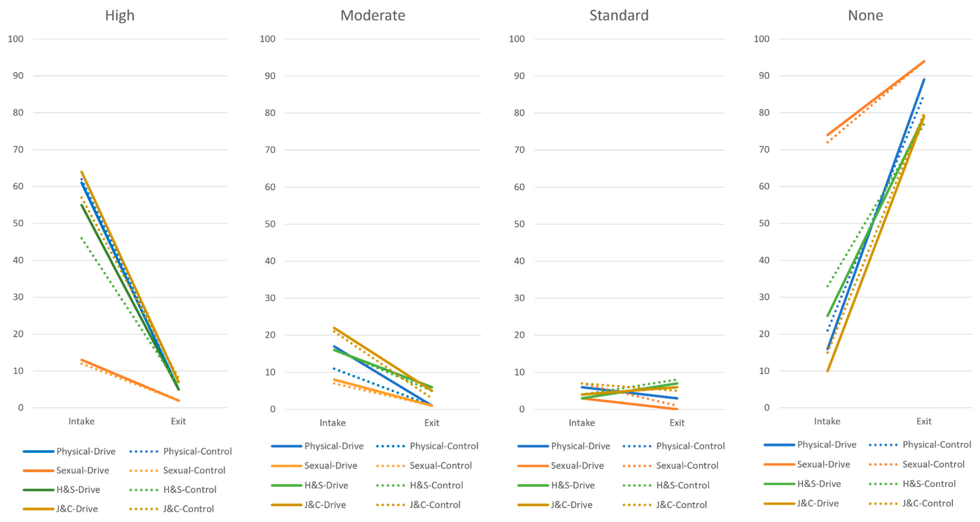Click the Intake axis label in Standard chart
Screen dimensions: 980x522
(x=581, y=423)
